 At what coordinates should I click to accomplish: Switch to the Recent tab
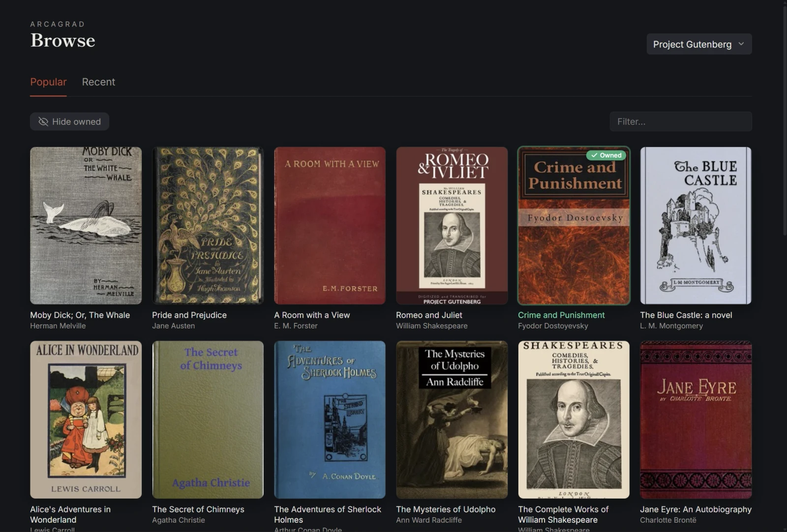click(x=98, y=82)
